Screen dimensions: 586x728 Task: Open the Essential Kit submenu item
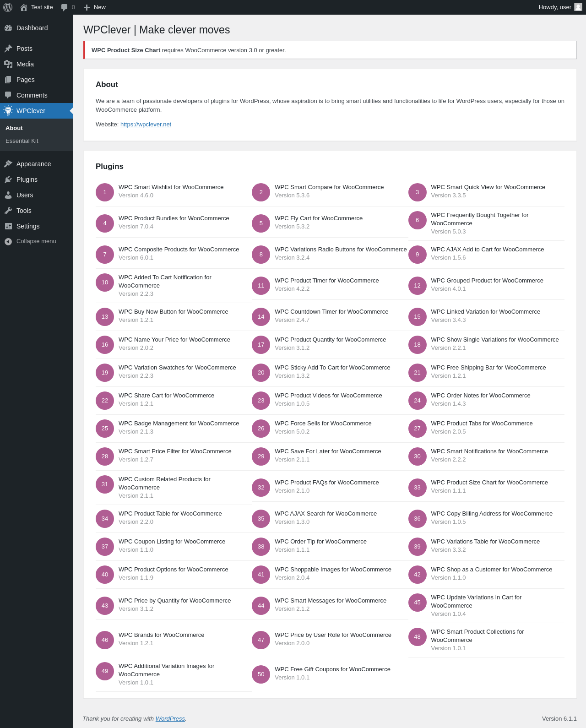coord(22,141)
